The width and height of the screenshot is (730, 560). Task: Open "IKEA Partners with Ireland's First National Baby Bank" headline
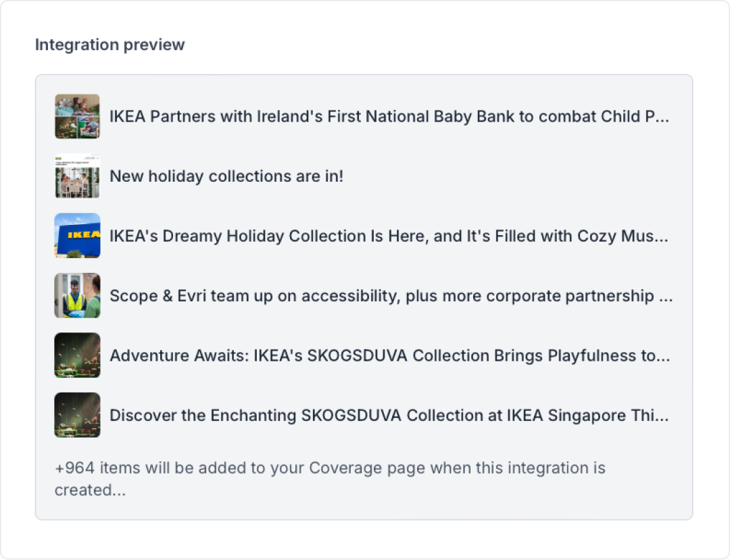tap(389, 116)
